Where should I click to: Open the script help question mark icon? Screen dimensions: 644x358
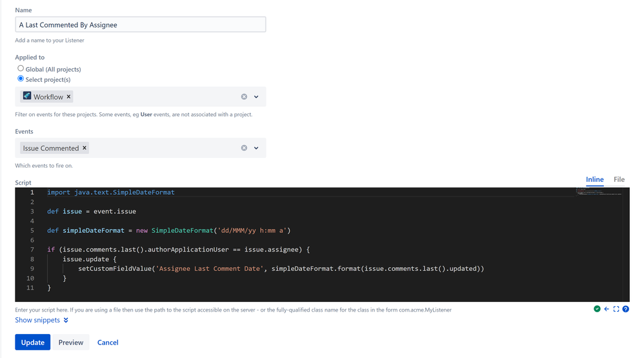[x=625, y=309]
